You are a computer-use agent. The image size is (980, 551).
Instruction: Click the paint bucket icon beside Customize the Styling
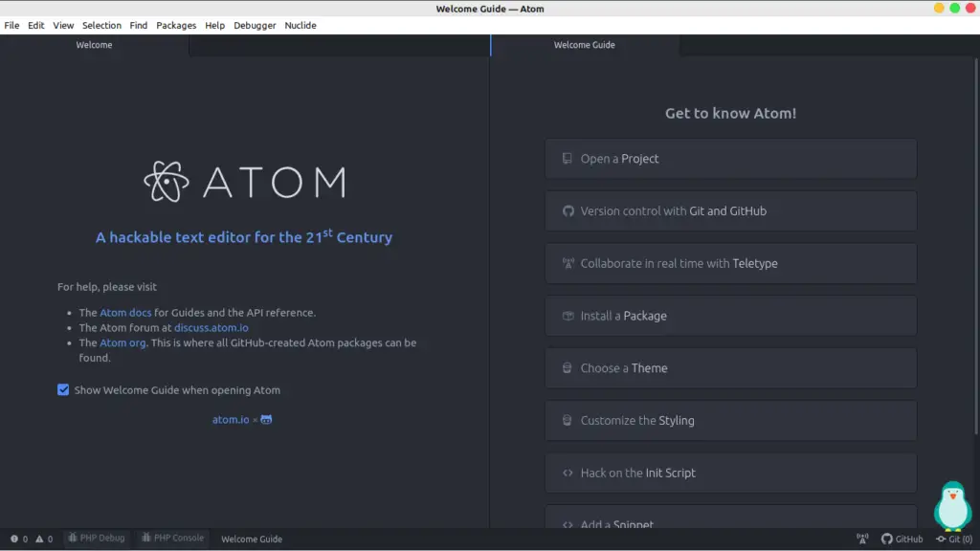567,421
